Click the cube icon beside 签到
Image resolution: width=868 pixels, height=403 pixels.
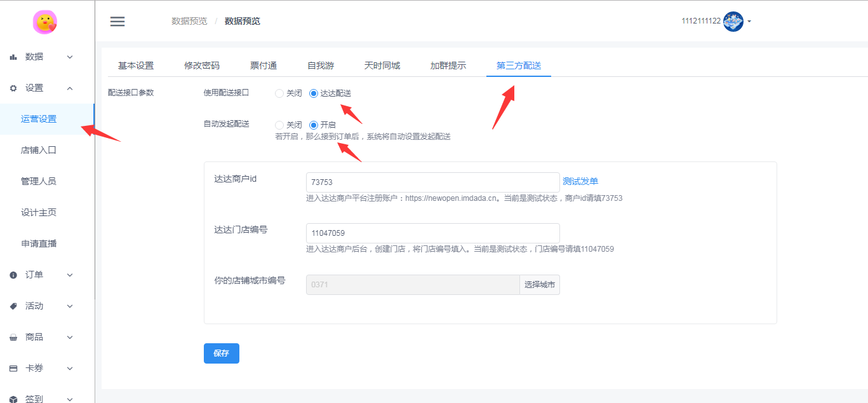tap(13, 399)
